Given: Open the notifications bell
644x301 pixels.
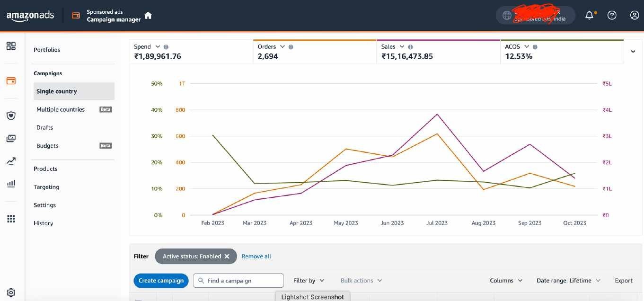Looking at the screenshot, I should 589,16.
